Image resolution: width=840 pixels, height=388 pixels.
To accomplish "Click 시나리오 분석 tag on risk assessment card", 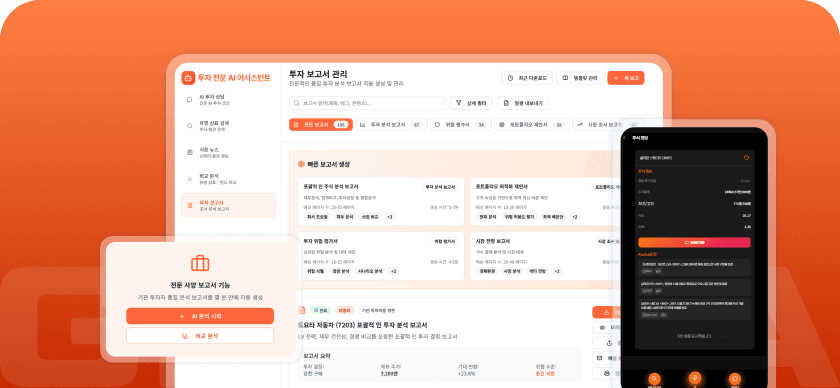I will tap(371, 271).
